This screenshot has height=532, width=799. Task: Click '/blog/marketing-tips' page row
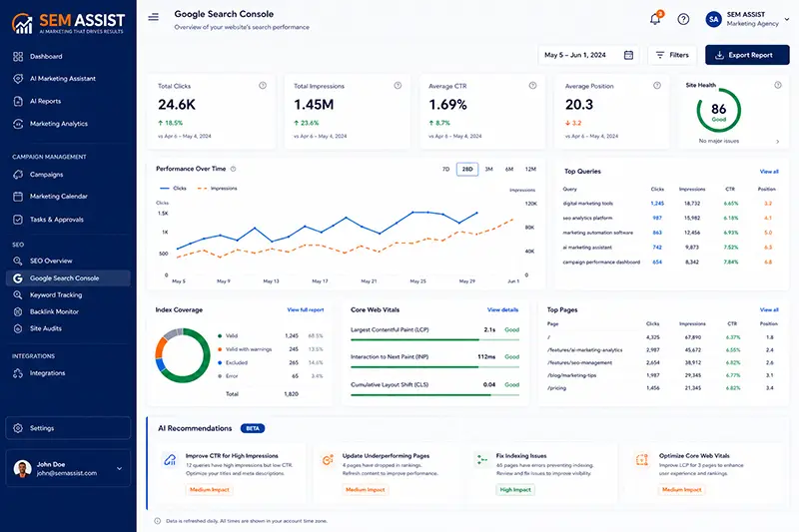pos(662,375)
